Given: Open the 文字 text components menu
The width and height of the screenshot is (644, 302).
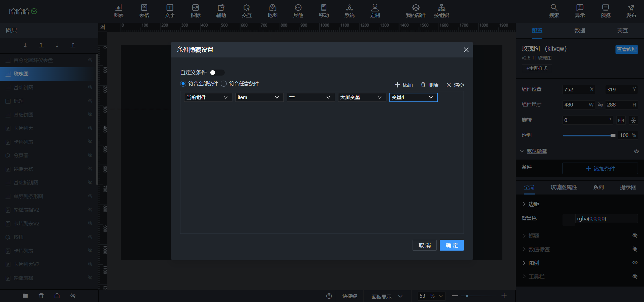Looking at the screenshot, I should (x=170, y=11).
